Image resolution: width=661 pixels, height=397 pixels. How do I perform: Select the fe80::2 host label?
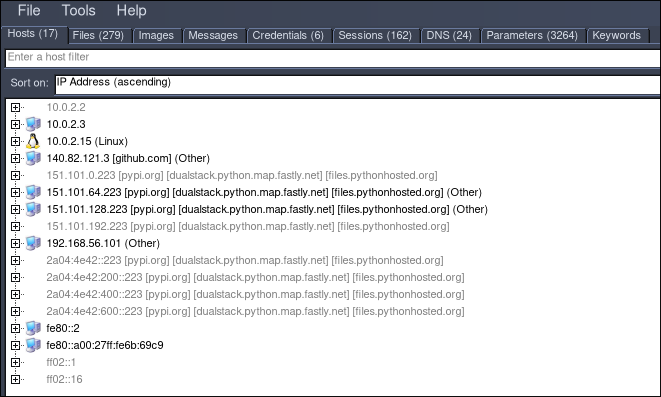[63, 328]
